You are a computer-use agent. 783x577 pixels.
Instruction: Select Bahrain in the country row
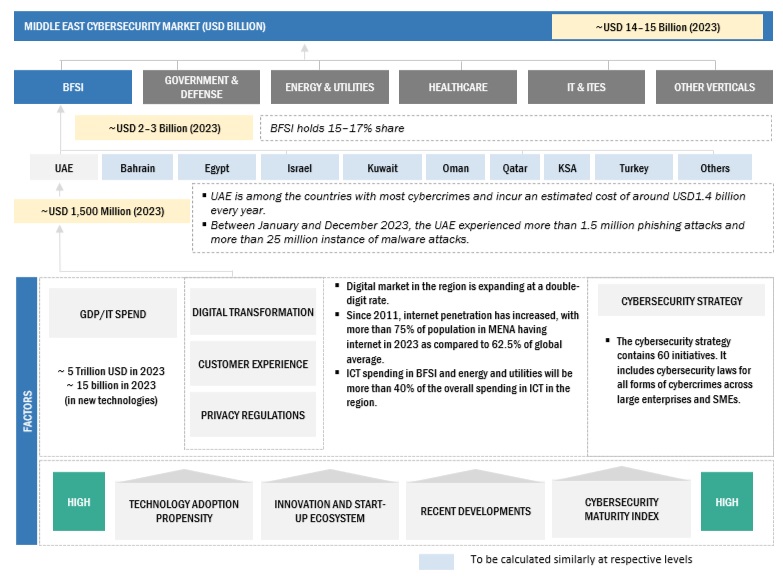[137, 167]
